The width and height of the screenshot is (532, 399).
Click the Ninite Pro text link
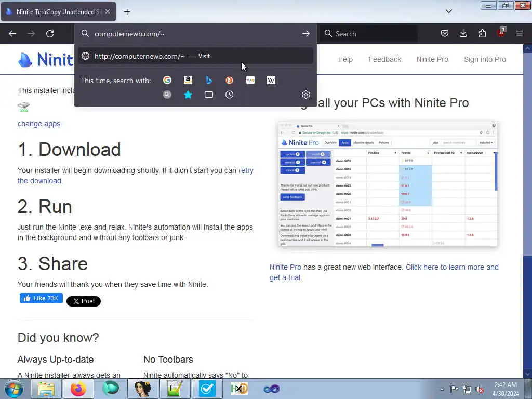285,267
